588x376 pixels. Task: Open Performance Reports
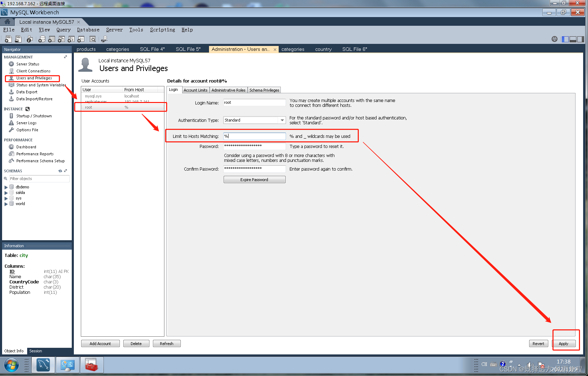[35, 154]
